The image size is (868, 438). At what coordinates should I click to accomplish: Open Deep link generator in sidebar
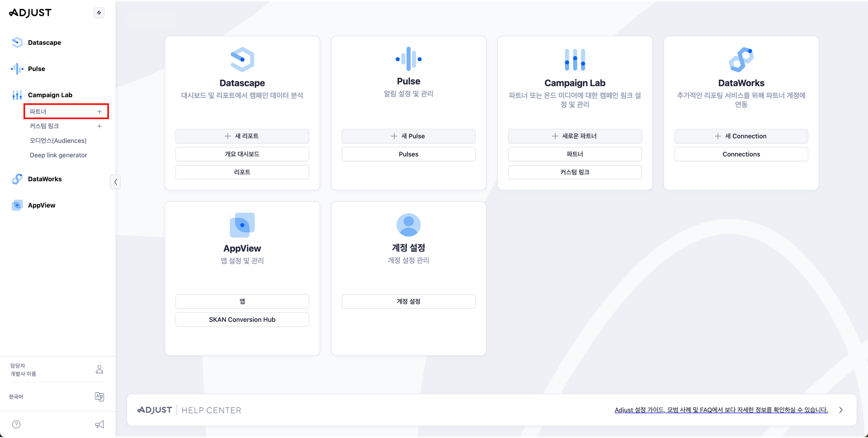[x=58, y=155]
